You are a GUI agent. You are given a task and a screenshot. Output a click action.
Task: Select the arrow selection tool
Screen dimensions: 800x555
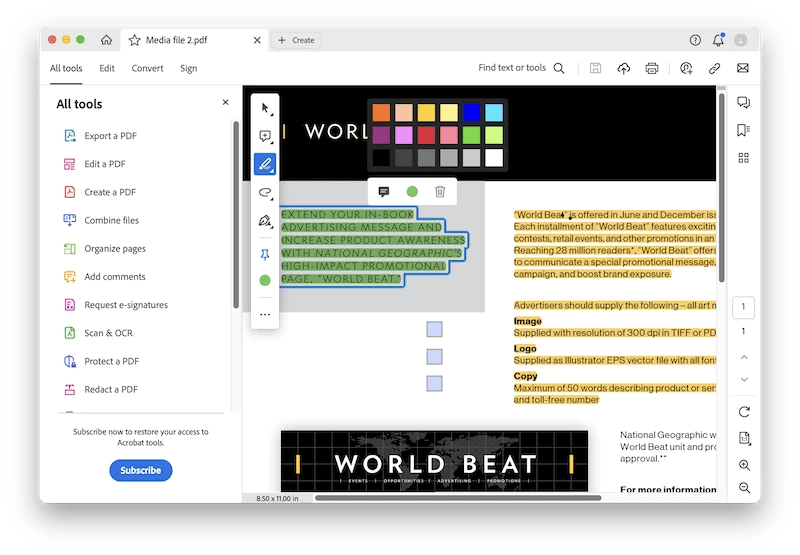[x=265, y=108]
